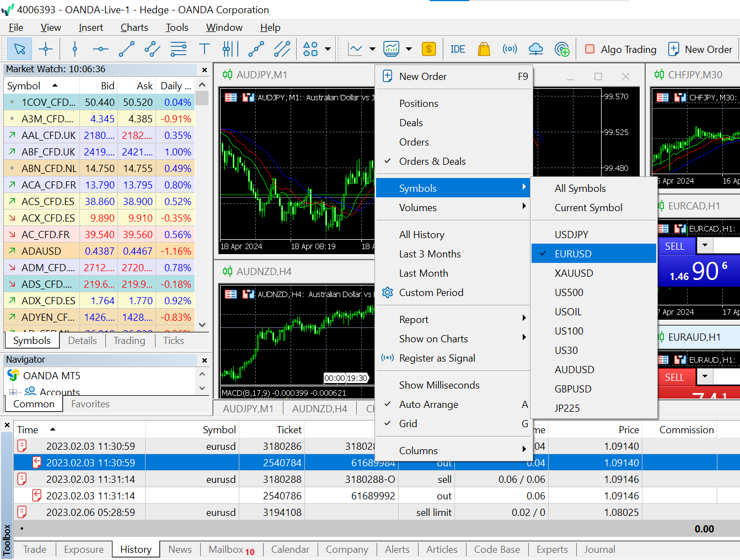Click the trendline drawing tool
Screen dimensions: 740x560
[x=126, y=49]
